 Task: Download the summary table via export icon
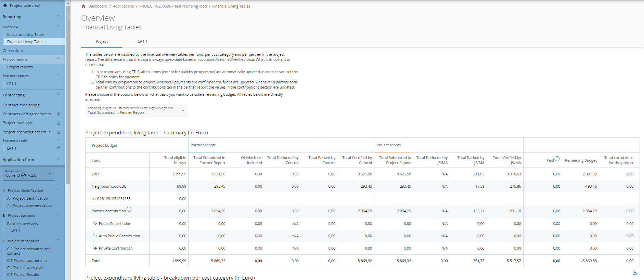coord(635,272)
